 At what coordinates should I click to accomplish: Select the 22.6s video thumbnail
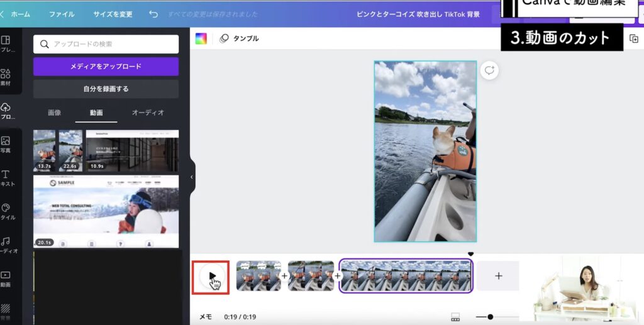(70, 151)
